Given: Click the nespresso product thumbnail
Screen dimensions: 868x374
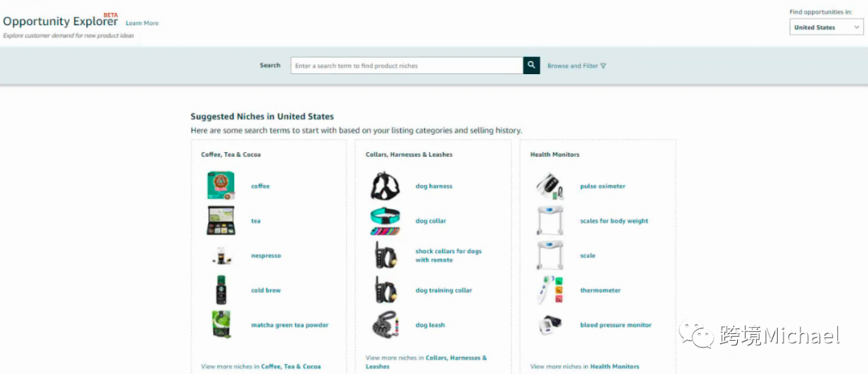Looking at the screenshot, I should coord(221,256).
